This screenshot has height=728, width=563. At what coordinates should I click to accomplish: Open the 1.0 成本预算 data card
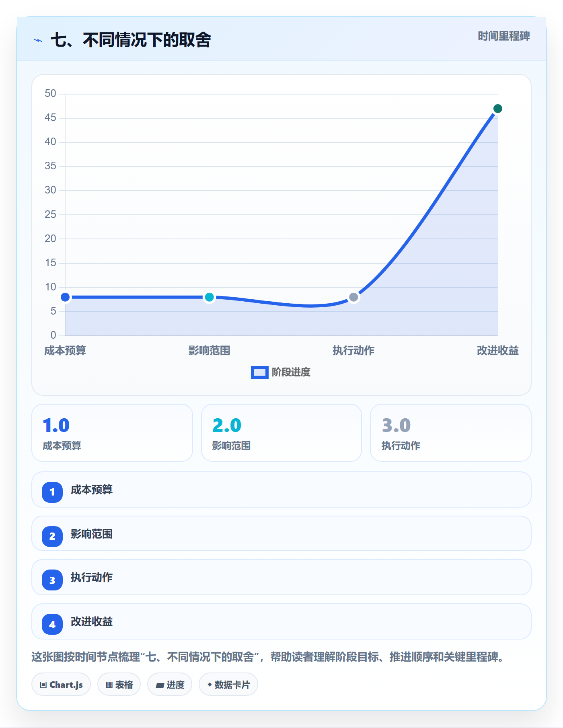(112, 433)
